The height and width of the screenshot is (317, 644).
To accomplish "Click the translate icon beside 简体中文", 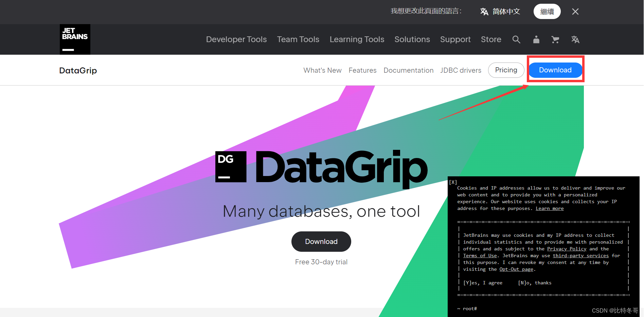I will (x=484, y=12).
